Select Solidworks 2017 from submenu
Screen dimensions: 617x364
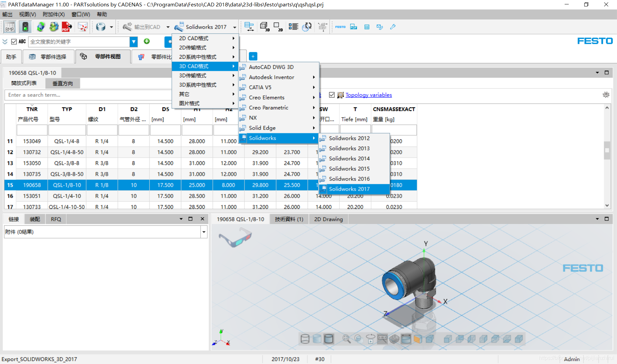354,189
